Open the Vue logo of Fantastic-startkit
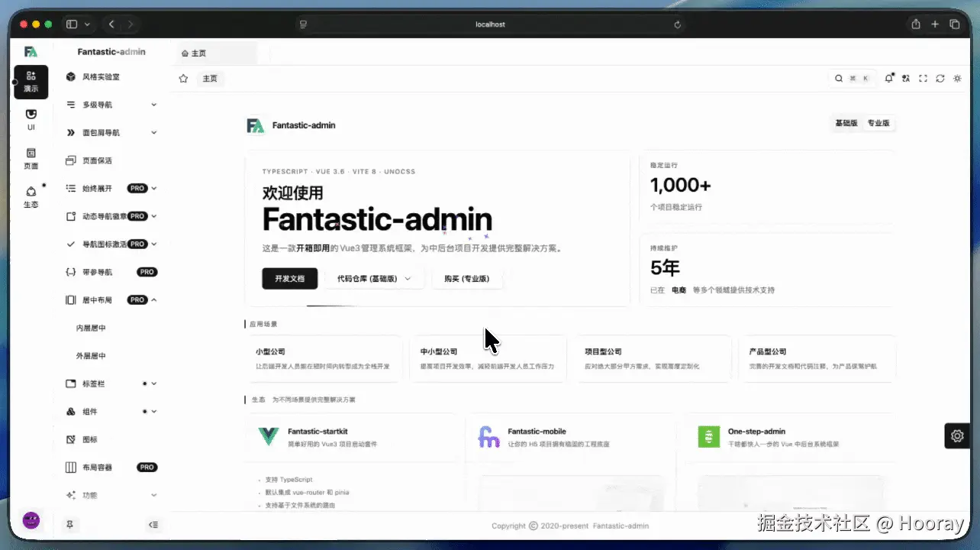This screenshot has width=980, height=550. [x=269, y=437]
